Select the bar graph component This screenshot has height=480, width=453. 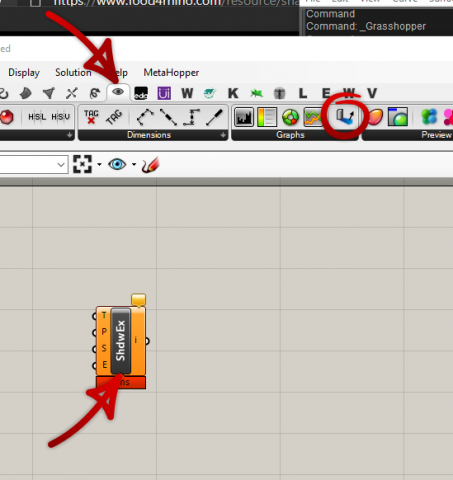point(244,117)
